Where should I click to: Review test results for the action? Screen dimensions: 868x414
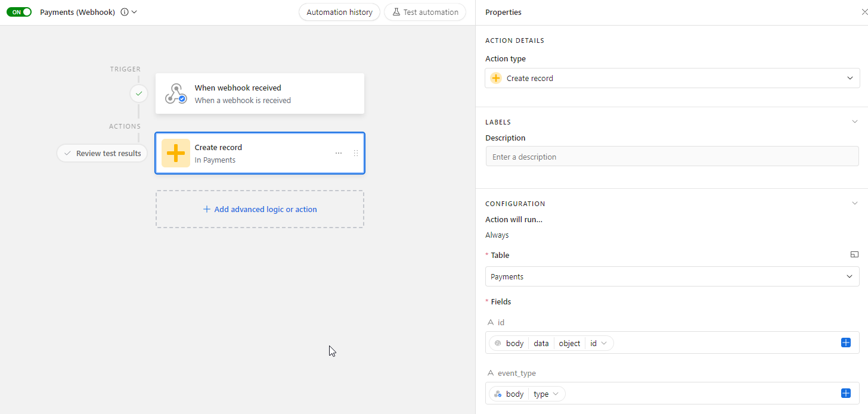click(x=102, y=153)
